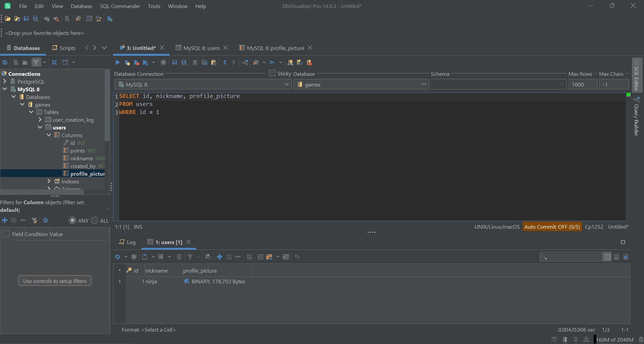The height and width of the screenshot is (344, 644).
Task: Paste from clipboard into editor
Action: point(213,62)
